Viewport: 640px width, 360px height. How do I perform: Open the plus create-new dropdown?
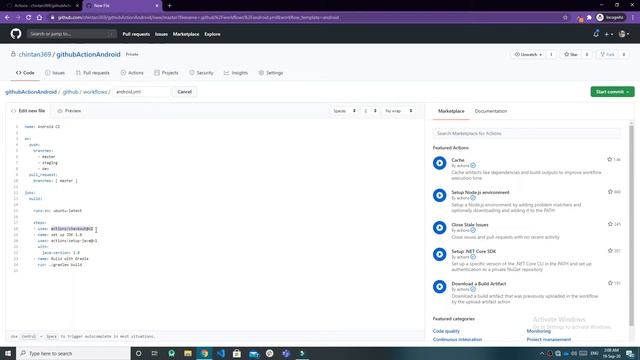(609, 34)
